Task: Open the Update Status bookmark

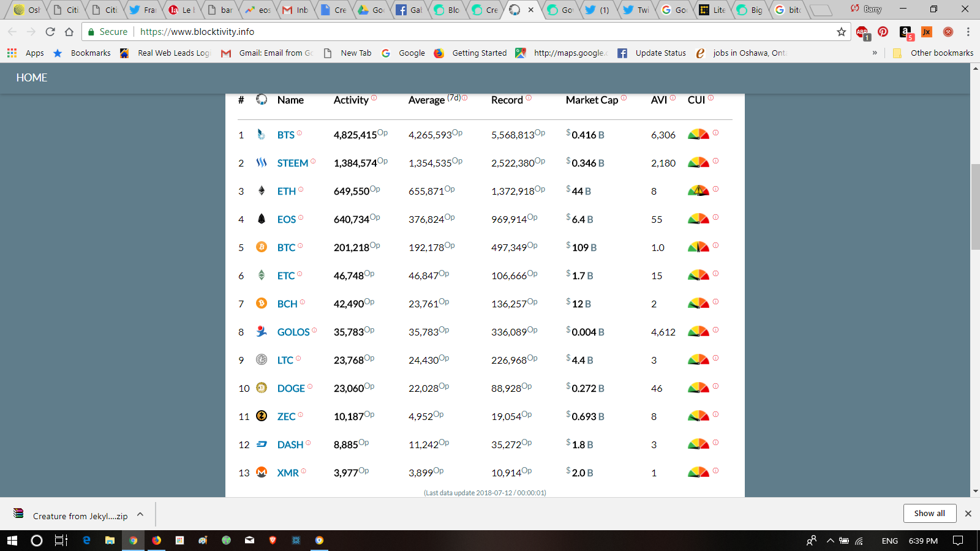Action: pyautogui.click(x=652, y=53)
